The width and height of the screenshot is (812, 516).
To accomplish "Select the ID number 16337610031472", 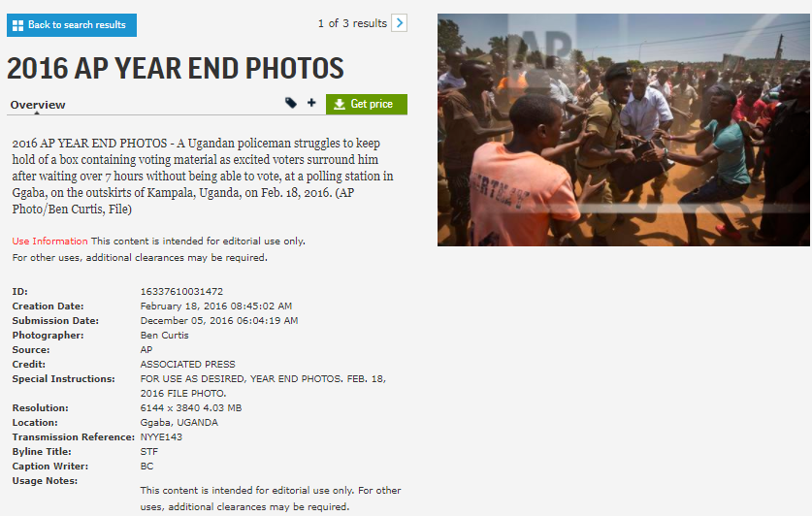I will 181,291.
